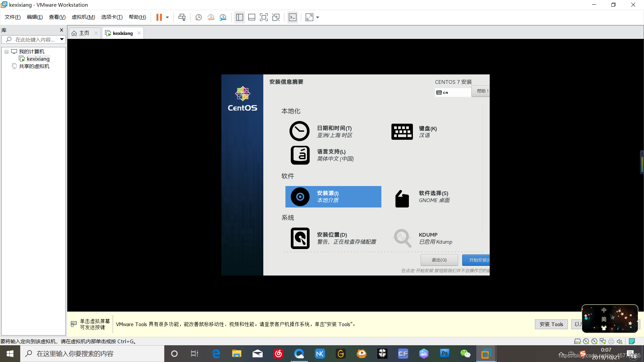Click the hard disk device status icon
The width and height of the screenshot is (644, 362).
[x=577, y=342]
